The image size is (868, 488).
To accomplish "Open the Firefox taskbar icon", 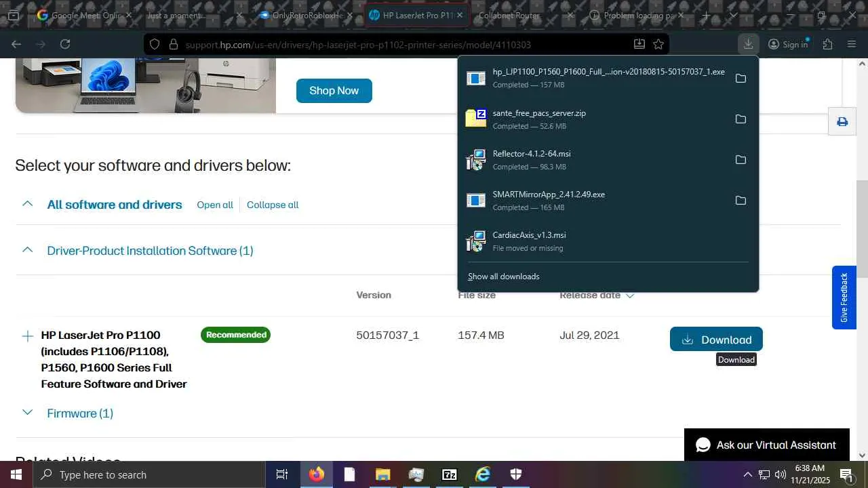I will (316, 474).
